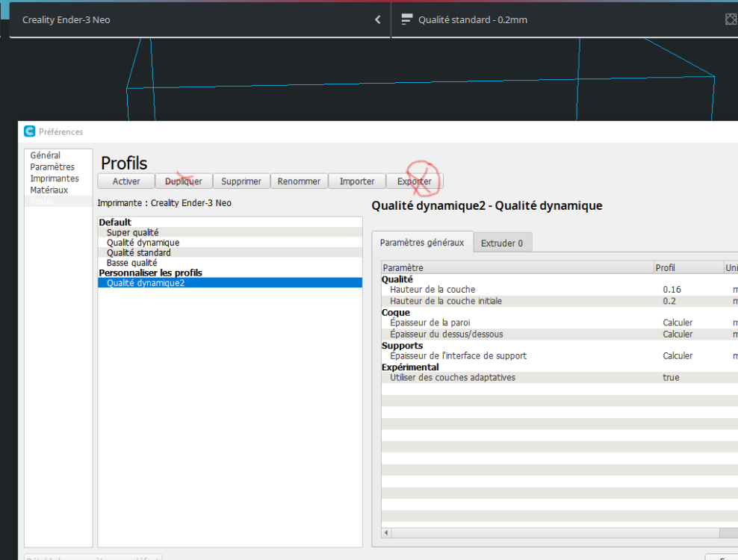Switch to the Paramètres généraux tab
Viewport: 738px width, 560px height.
point(422,243)
